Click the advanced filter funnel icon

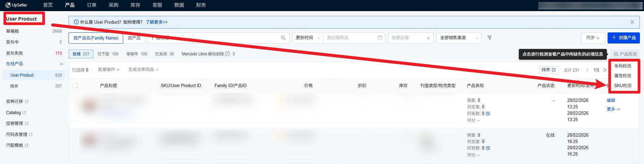[489, 38]
